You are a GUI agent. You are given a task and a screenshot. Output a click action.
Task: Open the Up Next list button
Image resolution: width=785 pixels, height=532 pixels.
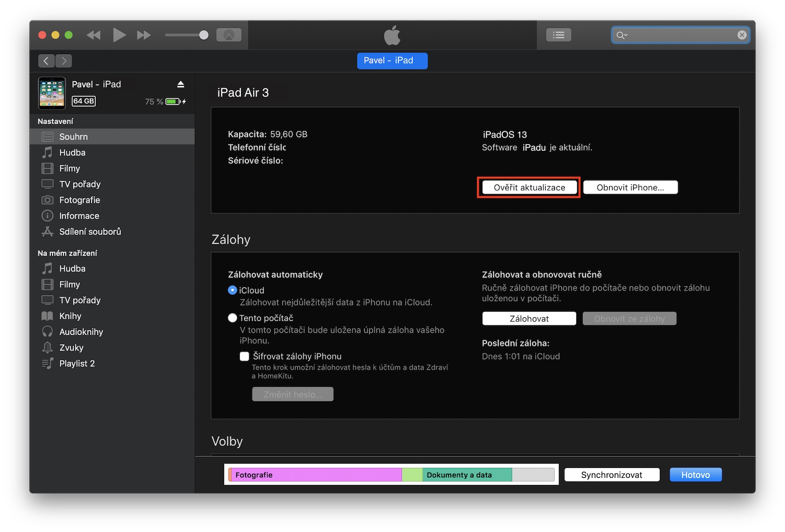(558, 35)
